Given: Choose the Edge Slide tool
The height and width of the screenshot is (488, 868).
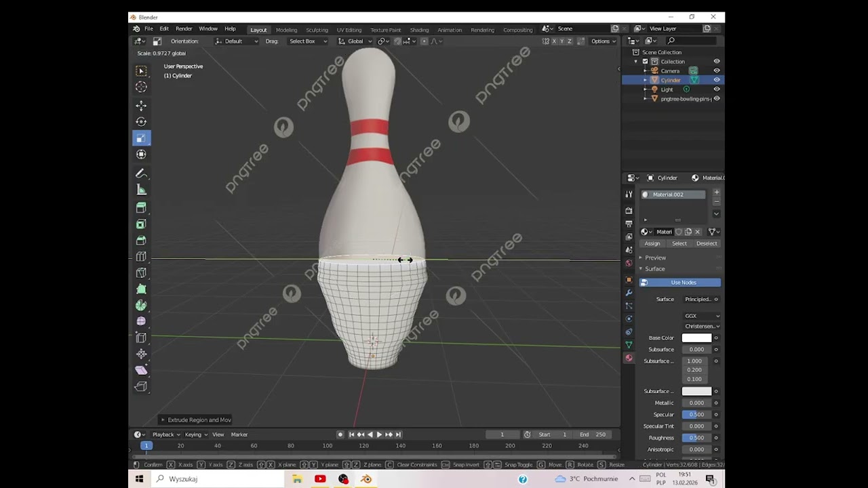Looking at the screenshot, I should [141, 338].
